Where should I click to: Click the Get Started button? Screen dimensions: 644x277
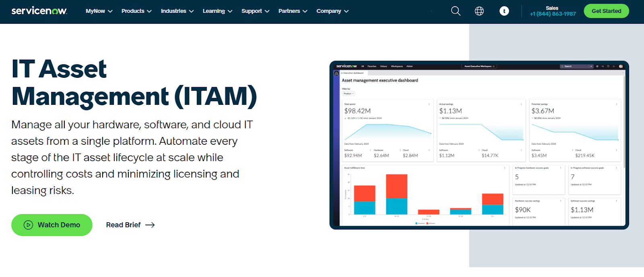606,11
